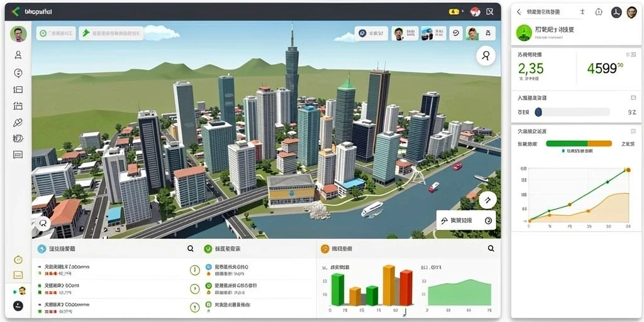The image size is (644, 322).
Task: Click the map button with green arrow icon
Action: [111, 33]
